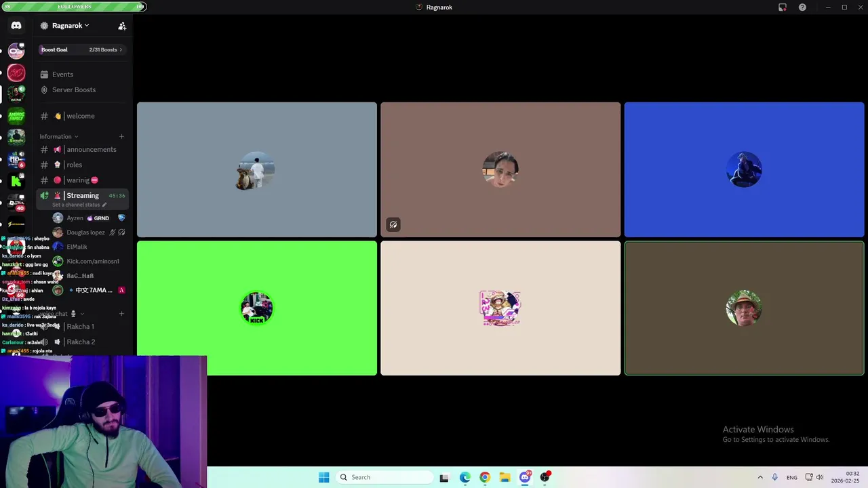This screenshot has height=488, width=868.
Task: Collapse the Information category
Action: tap(58, 136)
